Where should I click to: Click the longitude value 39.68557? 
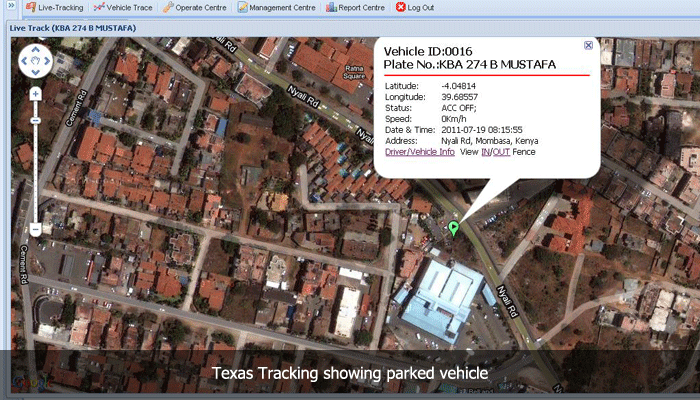tap(459, 97)
